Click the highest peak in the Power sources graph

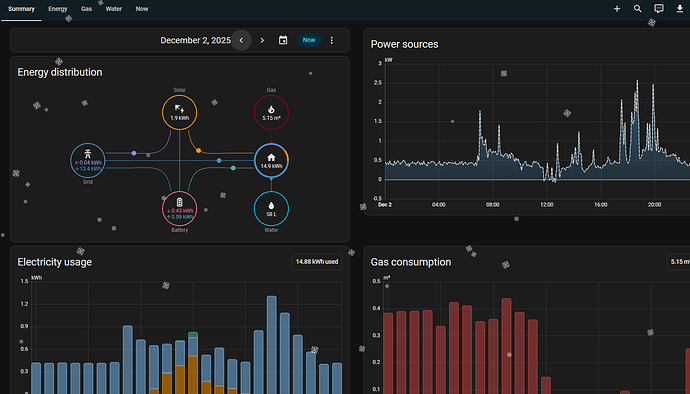(x=637, y=81)
